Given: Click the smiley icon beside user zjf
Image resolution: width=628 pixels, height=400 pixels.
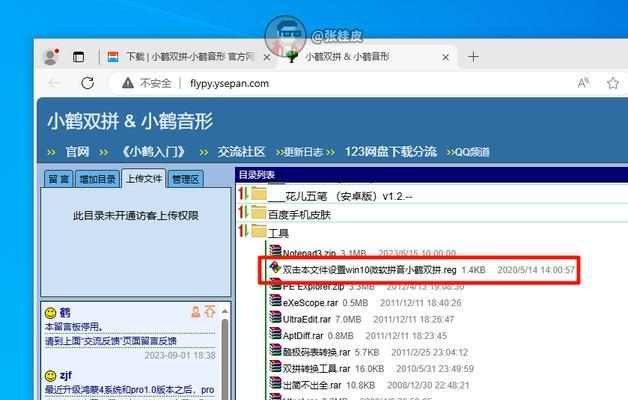Looking at the screenshot, I should [50, 376].
